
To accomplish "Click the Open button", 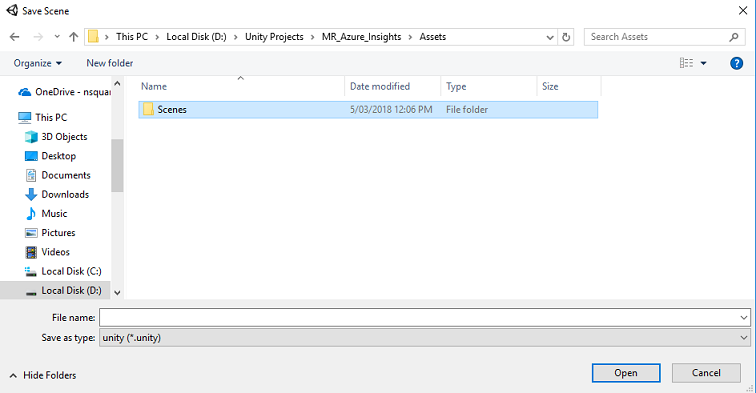I will [x=626, y=373].
